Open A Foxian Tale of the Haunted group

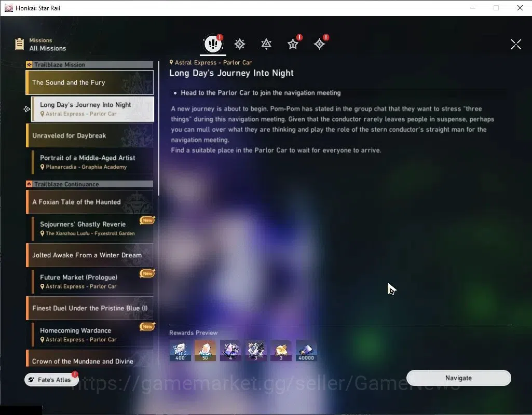(x=90, y=202)
